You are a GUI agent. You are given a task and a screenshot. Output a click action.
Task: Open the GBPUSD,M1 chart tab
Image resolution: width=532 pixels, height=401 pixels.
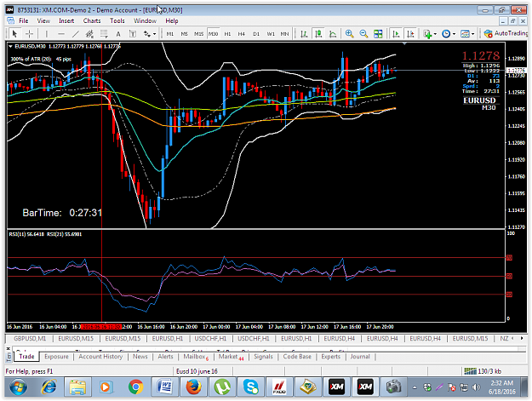click(x=30, y=338)
